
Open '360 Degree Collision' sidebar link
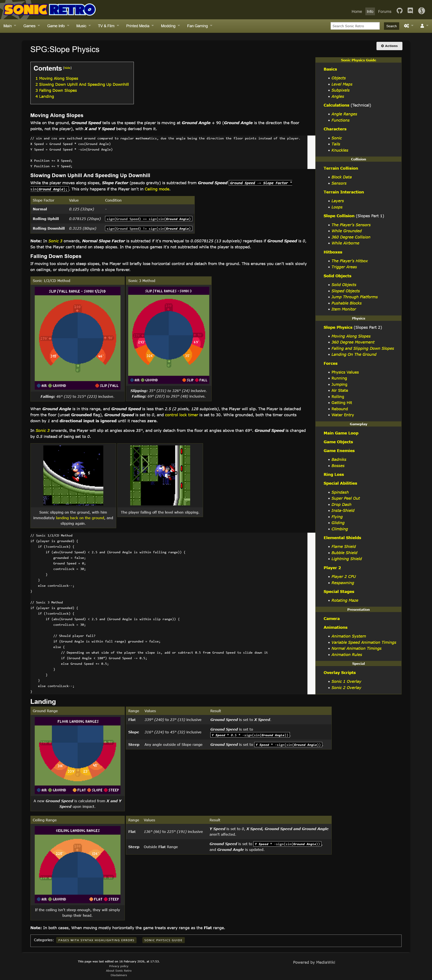[x=351, y=237]
